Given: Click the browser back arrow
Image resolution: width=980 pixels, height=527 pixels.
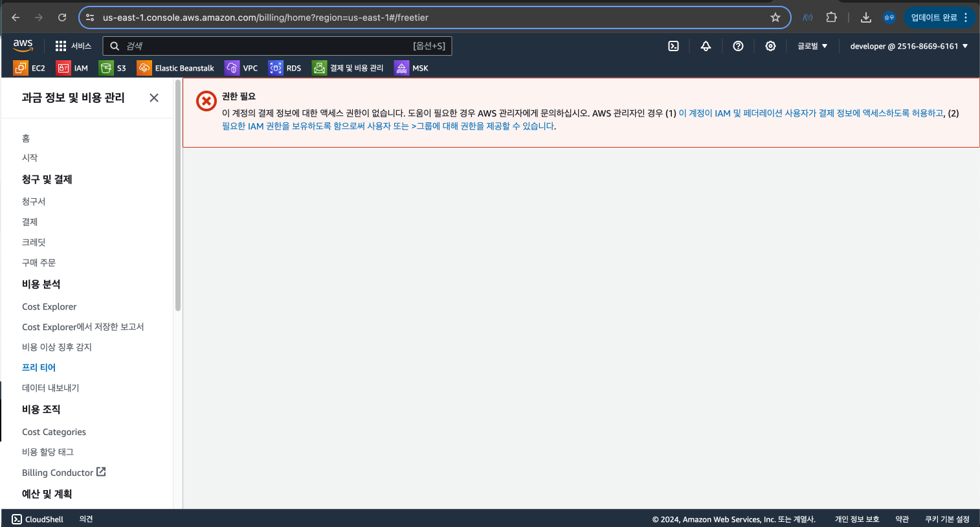Looking at the screenshot, I should coord(16,17).
